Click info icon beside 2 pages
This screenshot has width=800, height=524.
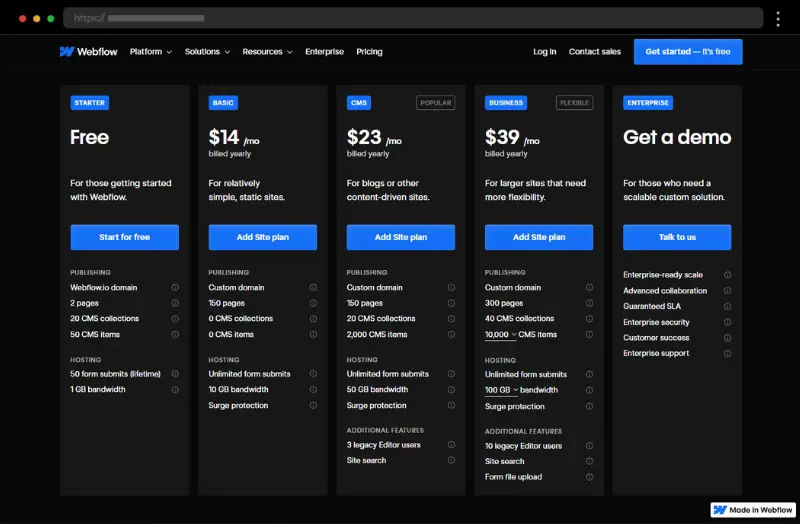[175, 303]
